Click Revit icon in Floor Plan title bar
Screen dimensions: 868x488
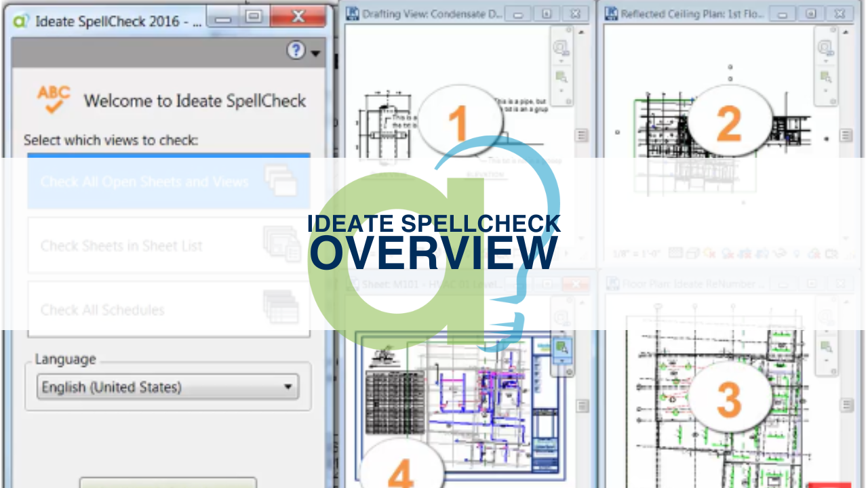tap(612, 284)
